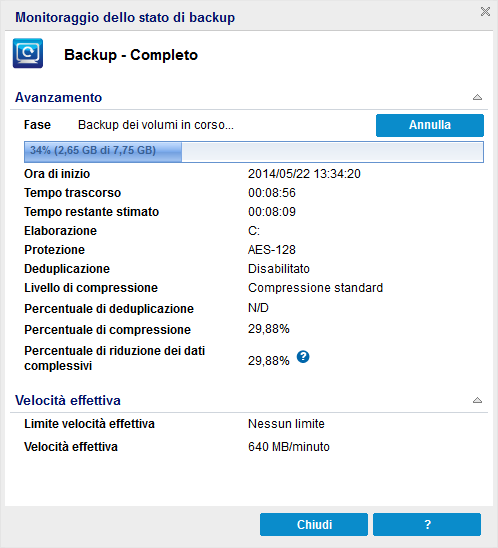
Task: Click the Disabilitato deduplication value
Action: [x=279, y=268]
